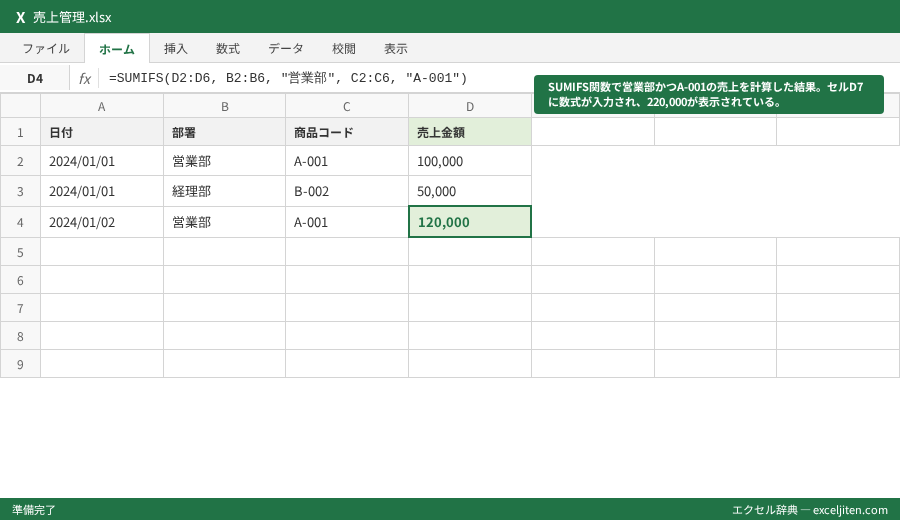Select column C header
This screenshot has height=520, width=900.
(x=347, y=106)
